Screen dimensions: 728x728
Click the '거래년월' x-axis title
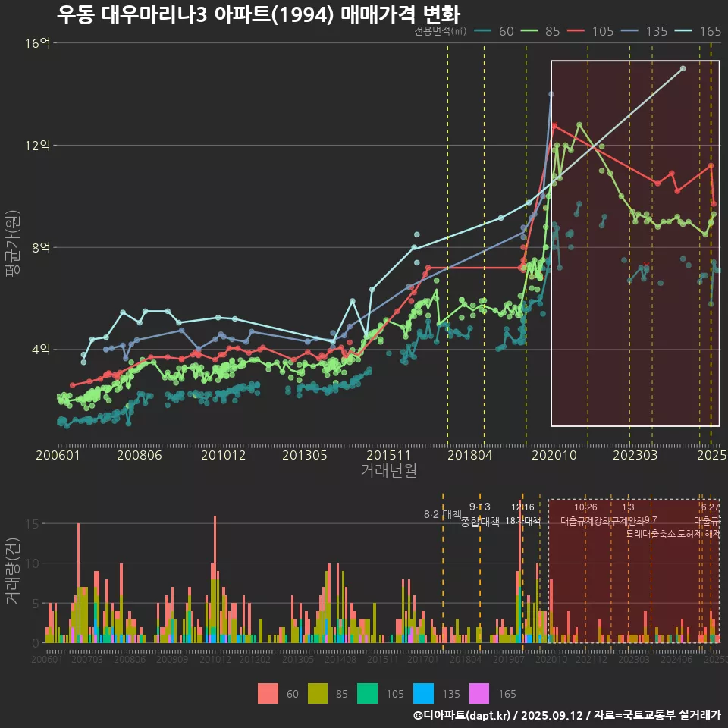[388, 470]
